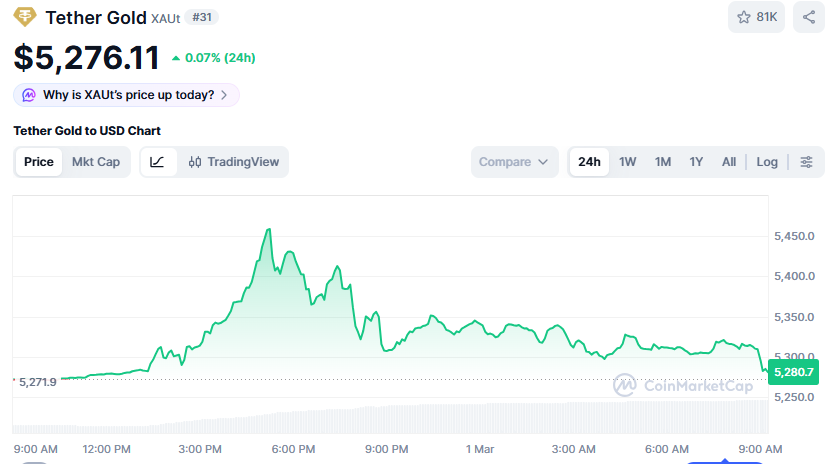Click the 1 Mar date axis label

click(x=480, y=449)
